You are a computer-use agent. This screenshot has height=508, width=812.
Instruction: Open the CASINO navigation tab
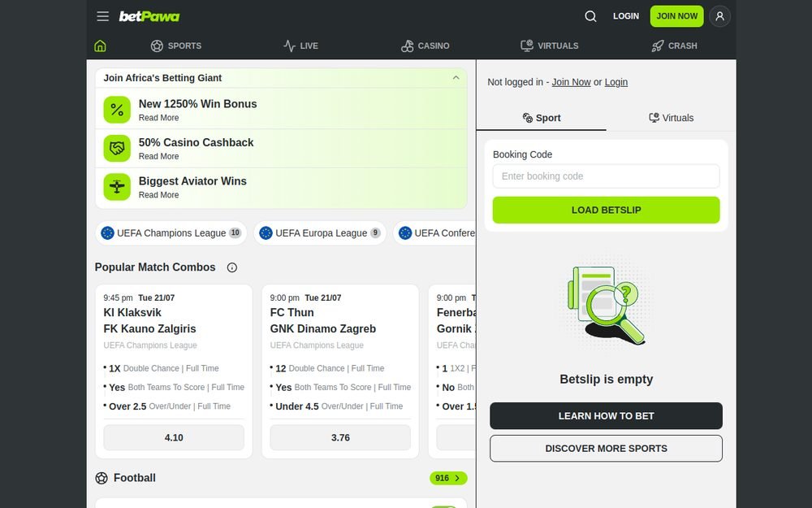425,46
